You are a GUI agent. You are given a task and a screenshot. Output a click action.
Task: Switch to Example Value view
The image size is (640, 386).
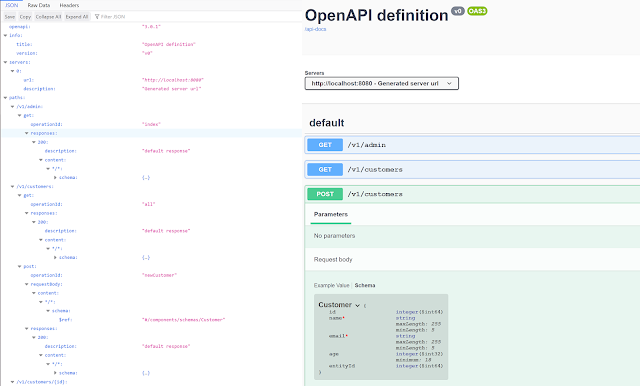[331, 285]
